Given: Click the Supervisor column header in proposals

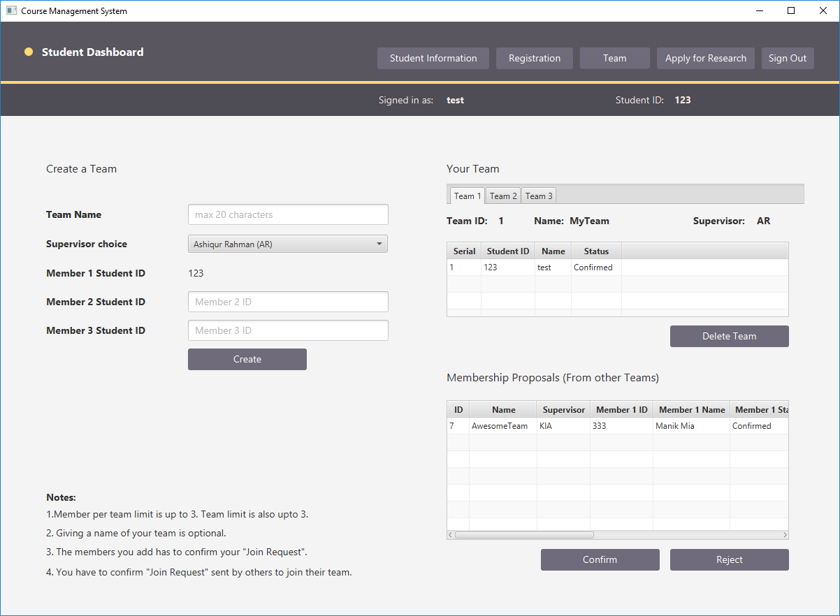Looking at the screenshot, I should click(563, 409).
